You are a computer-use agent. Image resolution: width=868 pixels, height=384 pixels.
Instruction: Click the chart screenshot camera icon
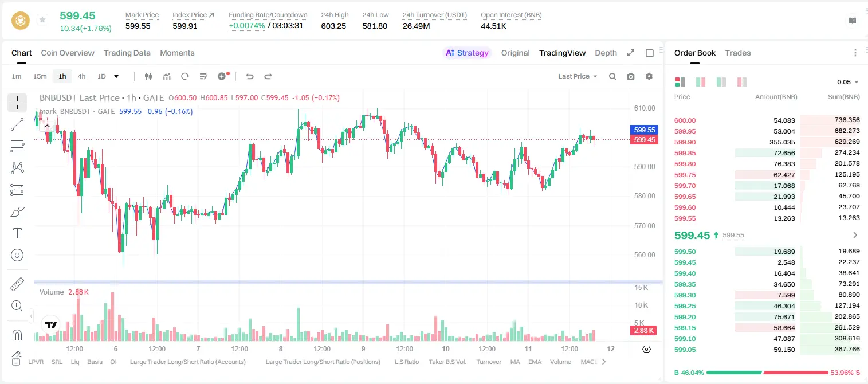click(x=631, y=76)
